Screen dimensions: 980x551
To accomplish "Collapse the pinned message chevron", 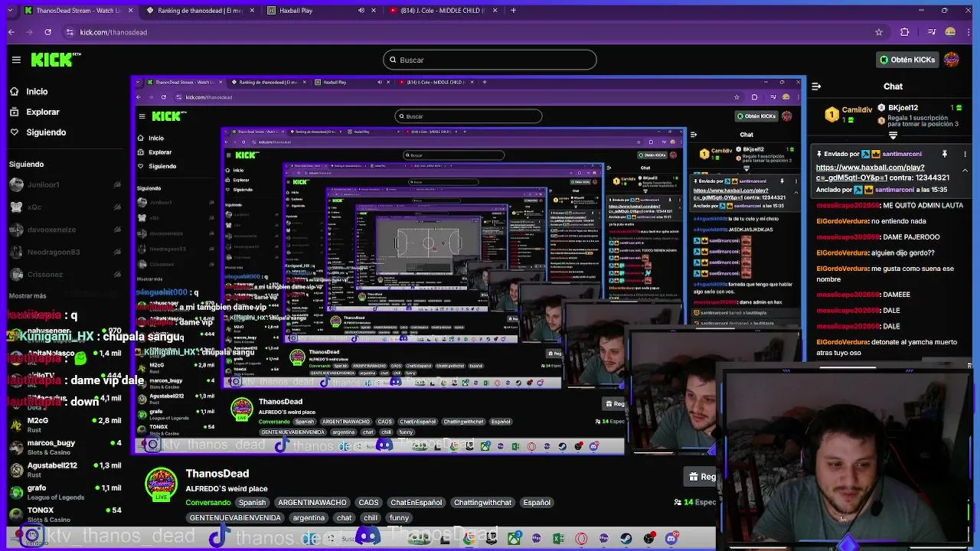I will pyautogui.click(x=965, y=170).
